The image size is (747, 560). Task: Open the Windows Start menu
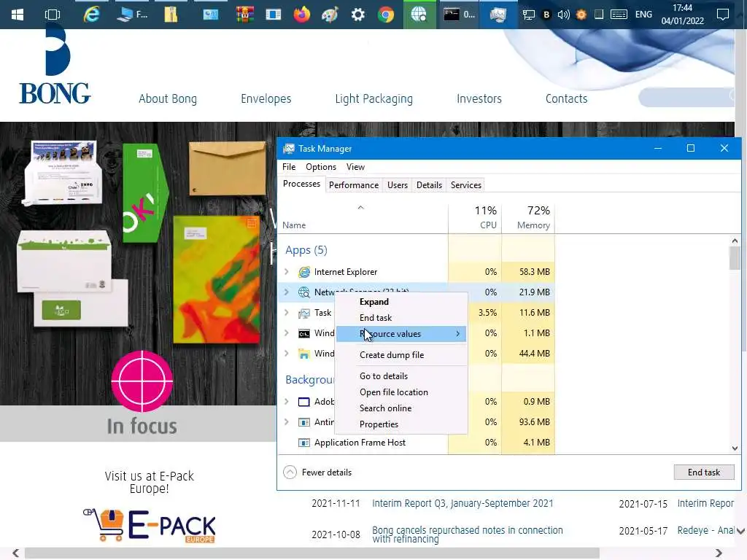tap(18, 15)
